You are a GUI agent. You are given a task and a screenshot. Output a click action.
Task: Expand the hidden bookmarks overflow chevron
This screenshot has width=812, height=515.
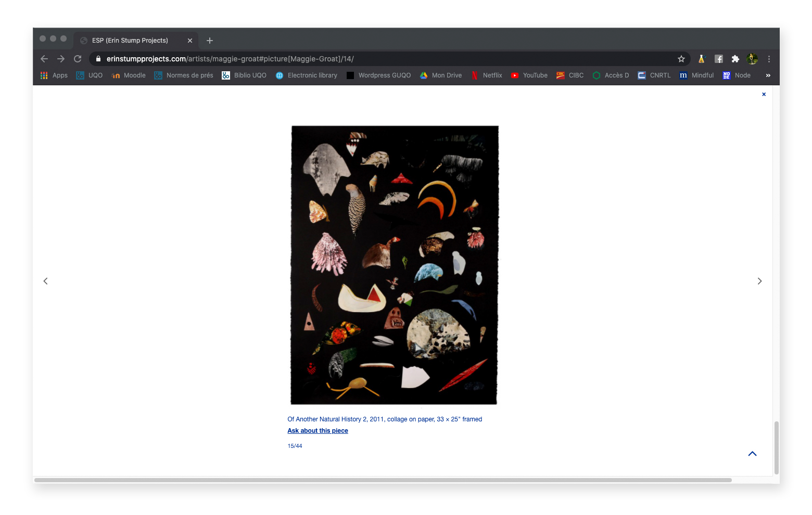tap(768, 75)
